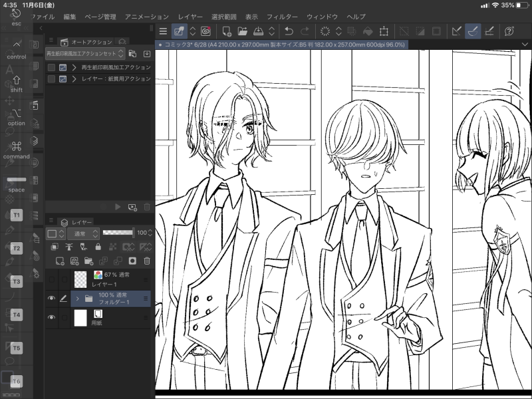Open アニメーション menu
532x399 pixels.
(146, 17)
